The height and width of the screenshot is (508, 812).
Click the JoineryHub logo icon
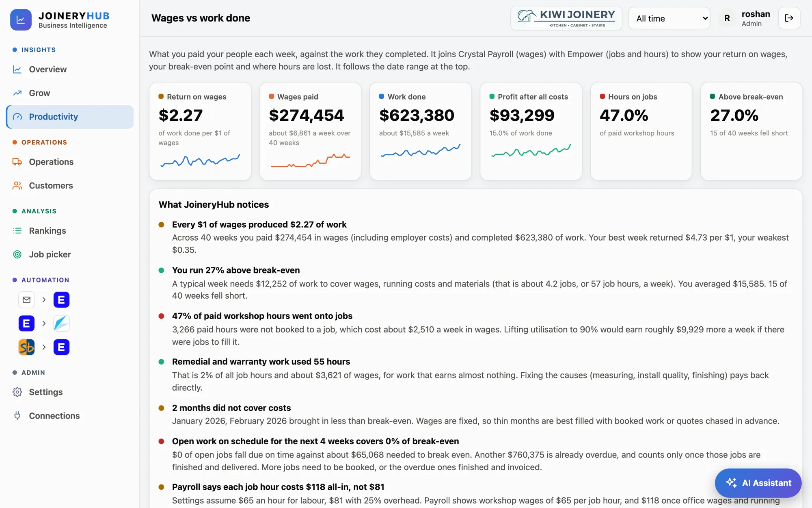21,20
